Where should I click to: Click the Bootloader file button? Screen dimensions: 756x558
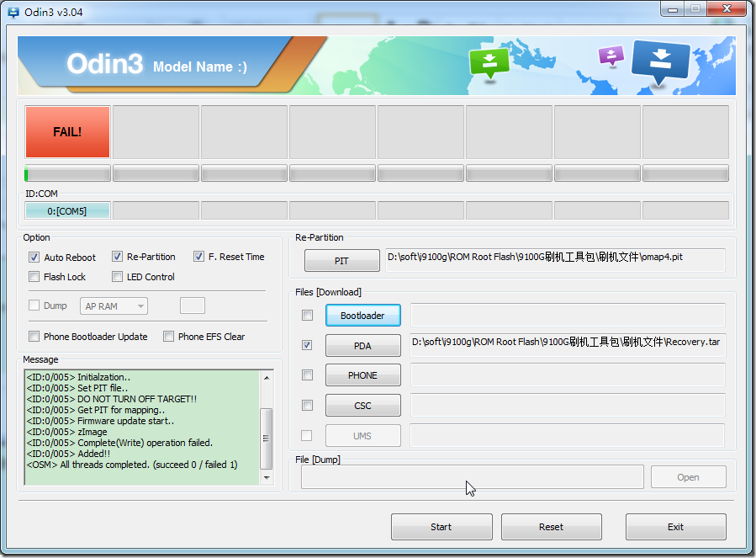362,316
